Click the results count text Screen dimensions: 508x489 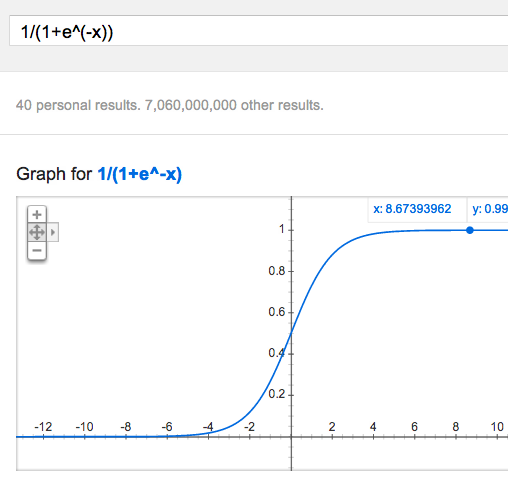[x=170, y=105]
